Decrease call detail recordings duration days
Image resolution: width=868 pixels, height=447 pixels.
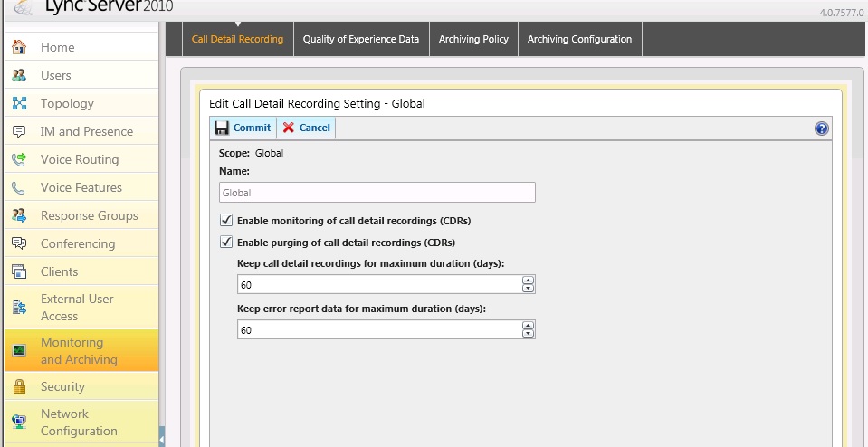(x=528, y=289)
